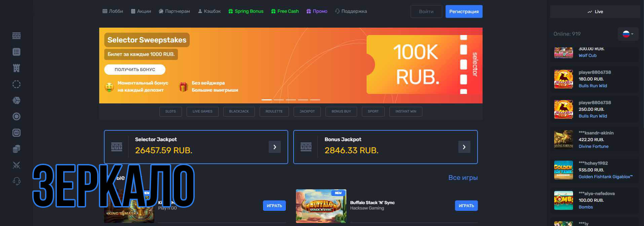This screenshot has width=644, height=226.
Task: Switch to first banner slide indicator
Action: (267, 100)
